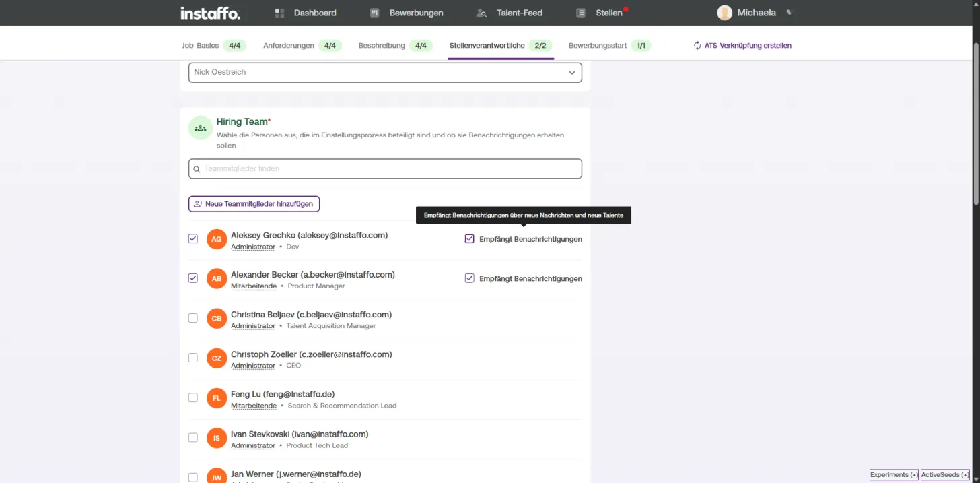Click Administrator role under Aleksey Grechko
The image size is (980, 483).
pos(253,247)
